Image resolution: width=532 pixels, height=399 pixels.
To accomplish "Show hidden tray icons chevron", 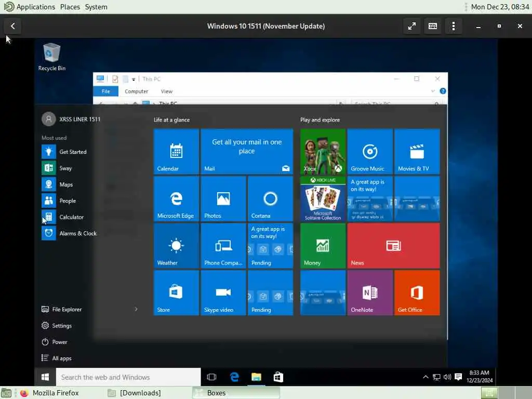I will (x=425, y=377).
